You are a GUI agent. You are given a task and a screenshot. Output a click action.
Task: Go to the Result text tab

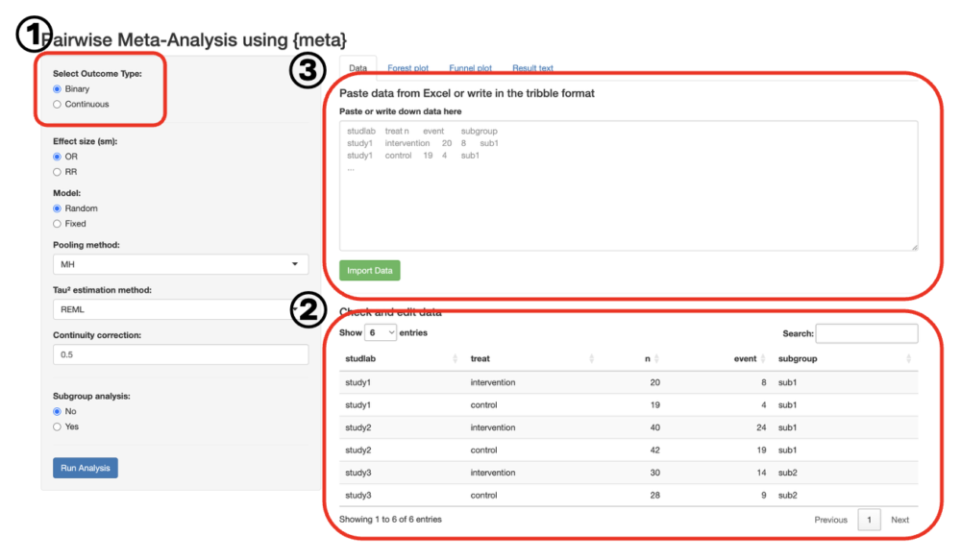coord(532,68)
